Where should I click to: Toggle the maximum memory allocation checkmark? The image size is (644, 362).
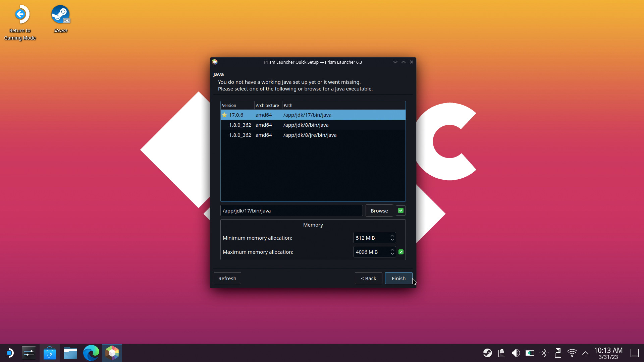(401, 252)
